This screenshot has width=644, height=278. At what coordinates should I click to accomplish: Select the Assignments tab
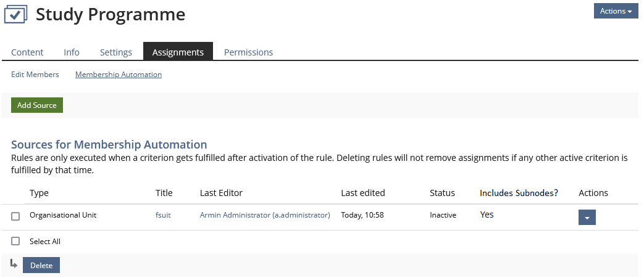(x=178, y=52)
